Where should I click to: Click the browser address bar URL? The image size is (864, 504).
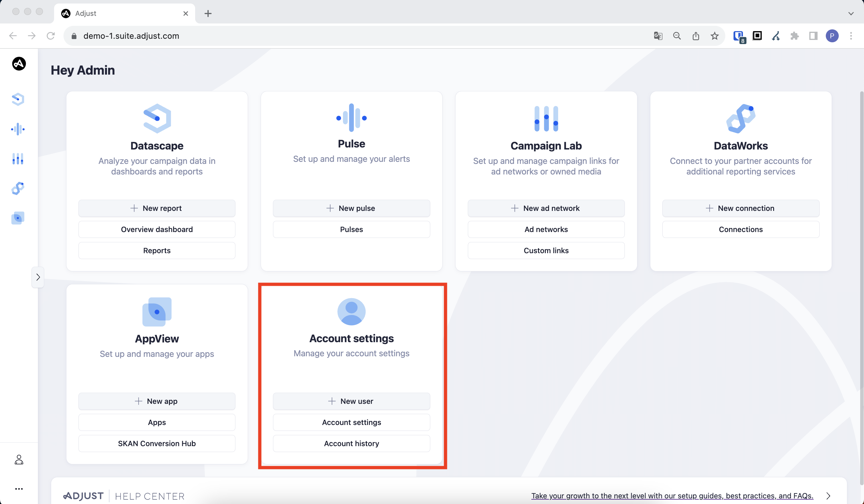(131, 36)
